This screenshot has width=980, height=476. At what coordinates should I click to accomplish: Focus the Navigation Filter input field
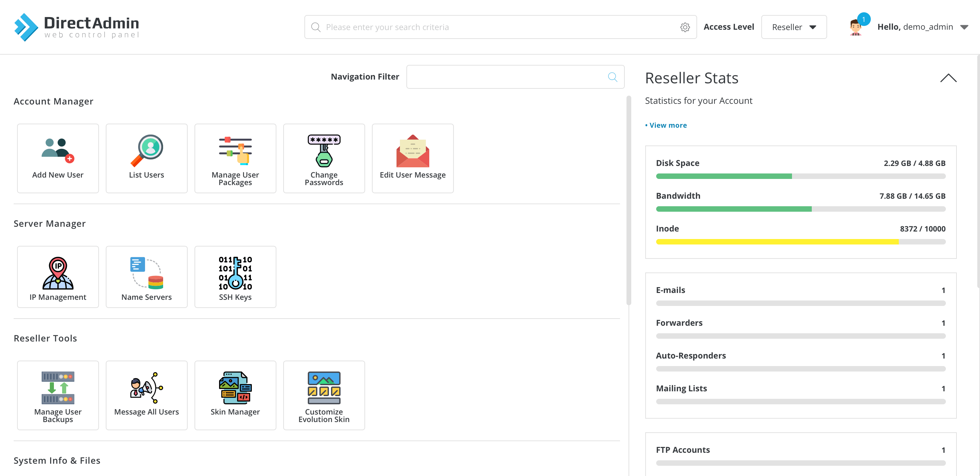[507, 77]
